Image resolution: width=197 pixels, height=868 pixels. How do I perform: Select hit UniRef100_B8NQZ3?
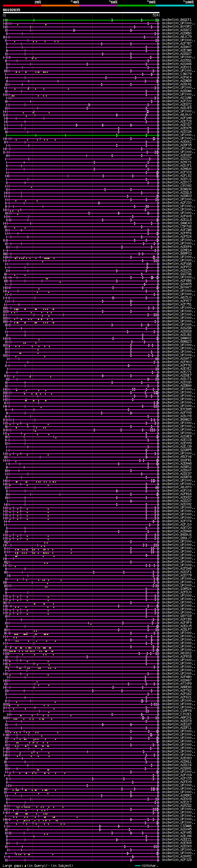[x=176, y=342]
